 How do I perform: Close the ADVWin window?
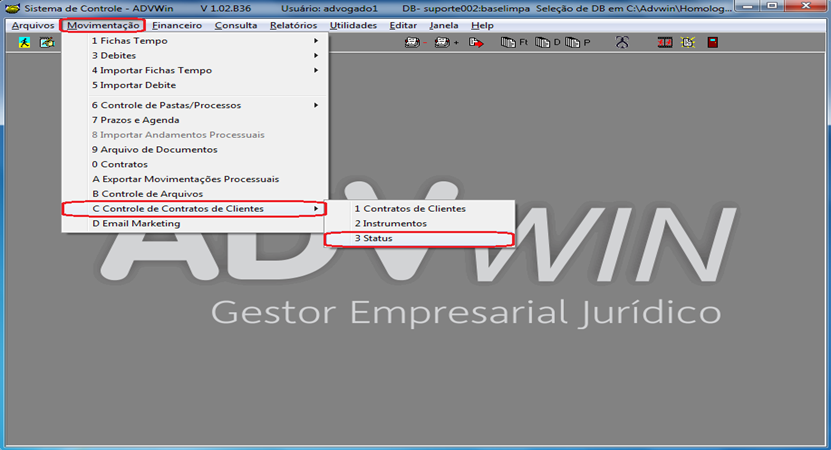coord(806,6)
